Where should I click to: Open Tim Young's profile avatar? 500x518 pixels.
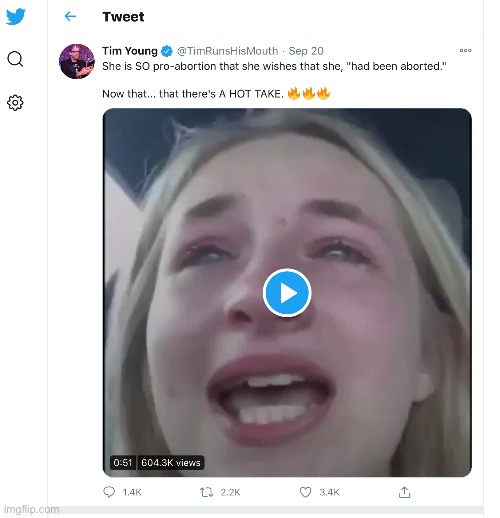point(77,61)
